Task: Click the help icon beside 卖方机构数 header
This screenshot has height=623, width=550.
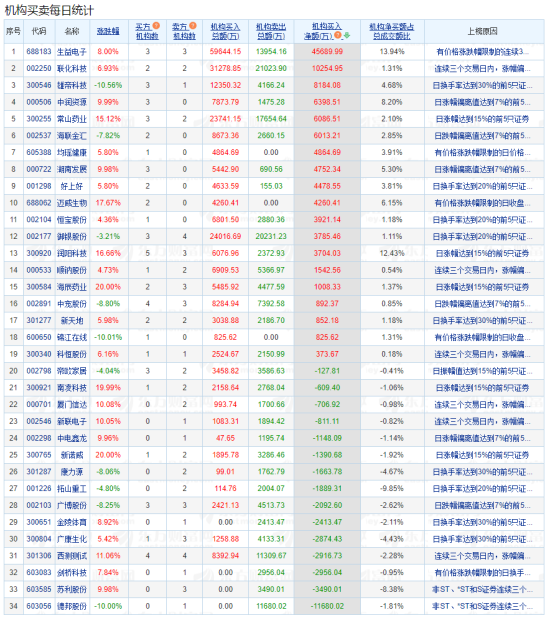Action: tap(193, 26)
